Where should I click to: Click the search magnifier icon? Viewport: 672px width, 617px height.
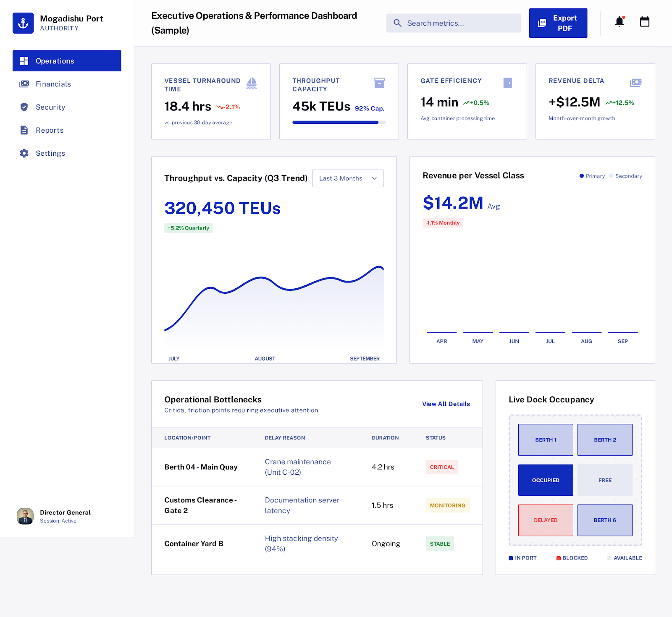tap(397, 23)
